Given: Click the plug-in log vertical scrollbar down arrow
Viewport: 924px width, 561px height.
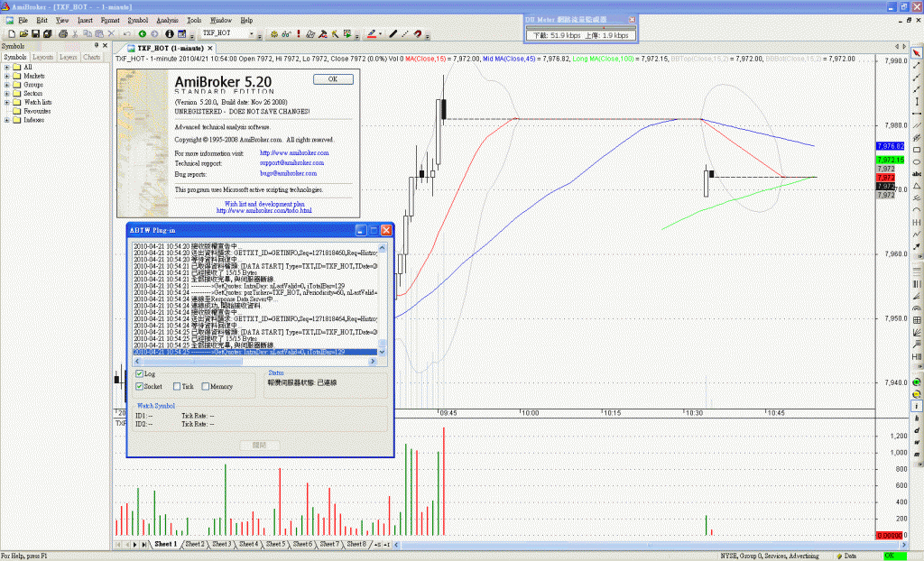Looking at the screenshot, I should tap(382, 352).
